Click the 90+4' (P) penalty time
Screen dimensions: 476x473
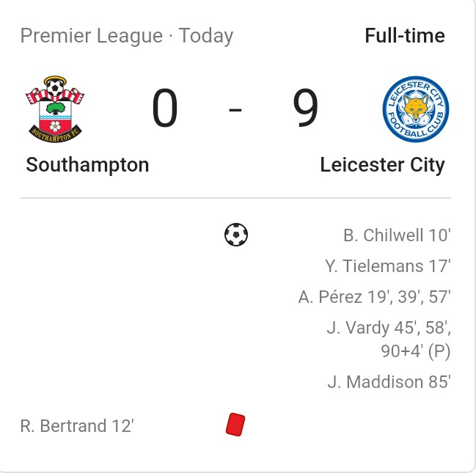[415, 351]
